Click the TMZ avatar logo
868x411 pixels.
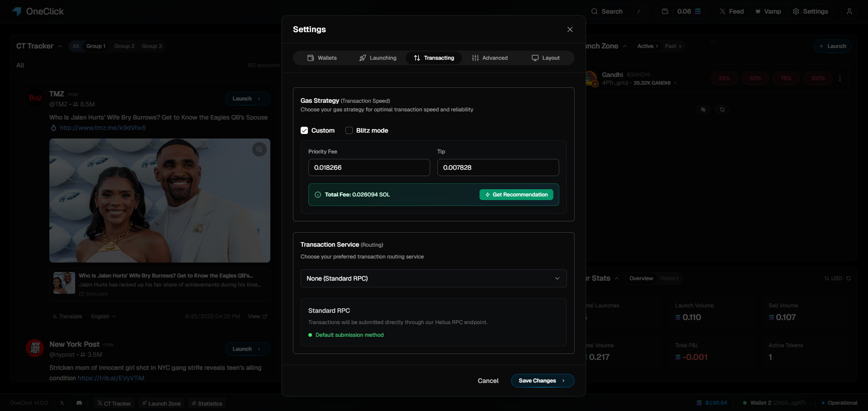pyautogui.click(x=35, y=98)
